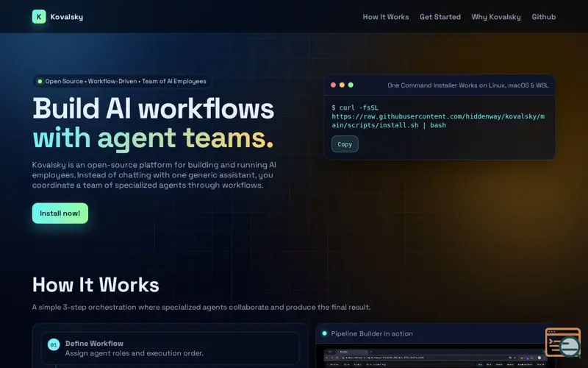Screen dimensions: 588x368
Task: Click the Pipeline Builder in action label
Action: [372, 333]
